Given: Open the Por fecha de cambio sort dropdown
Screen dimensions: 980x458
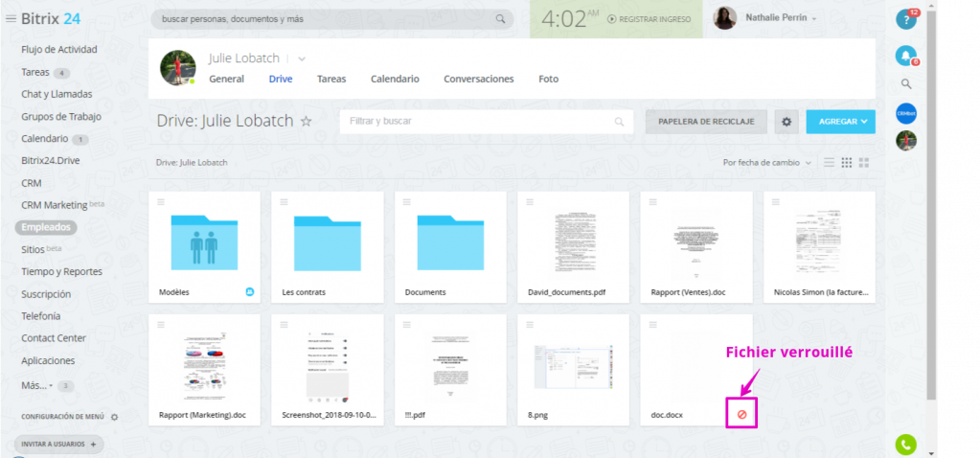Looking at the screenshot, I should point(767,163).
